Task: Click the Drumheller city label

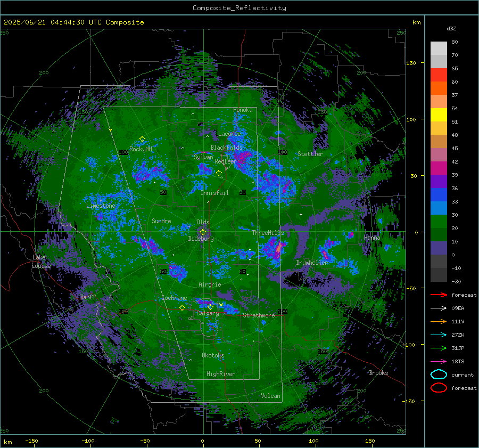Action: click(x=312, y=263)
